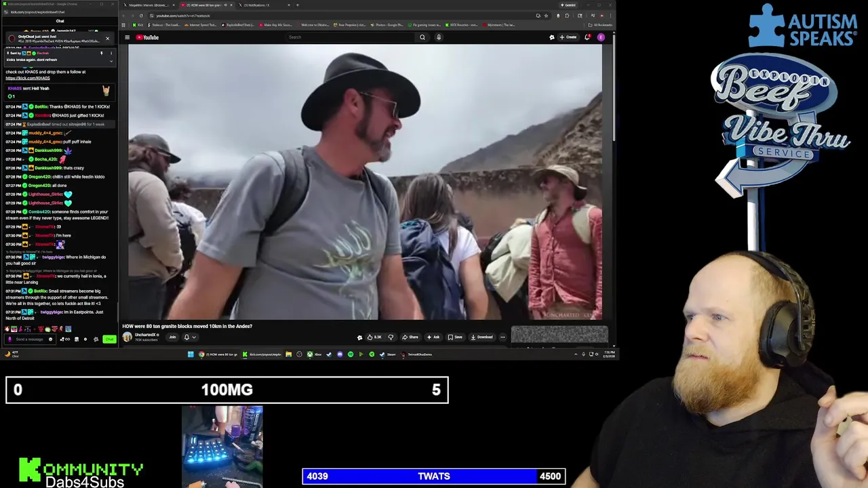Open the YouTube Create button
868x488 pixels.
tap(568, 37)
